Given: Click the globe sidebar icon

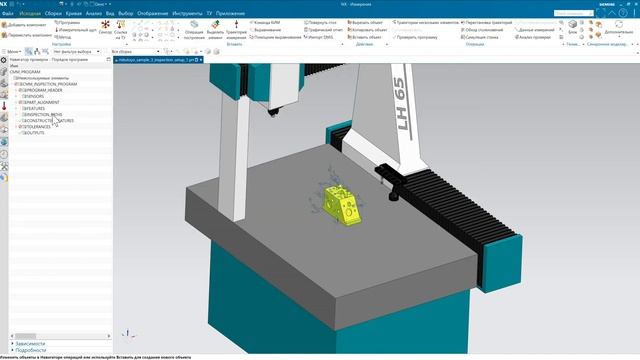Looking at the screenshot, I should [x=4, y=142].
